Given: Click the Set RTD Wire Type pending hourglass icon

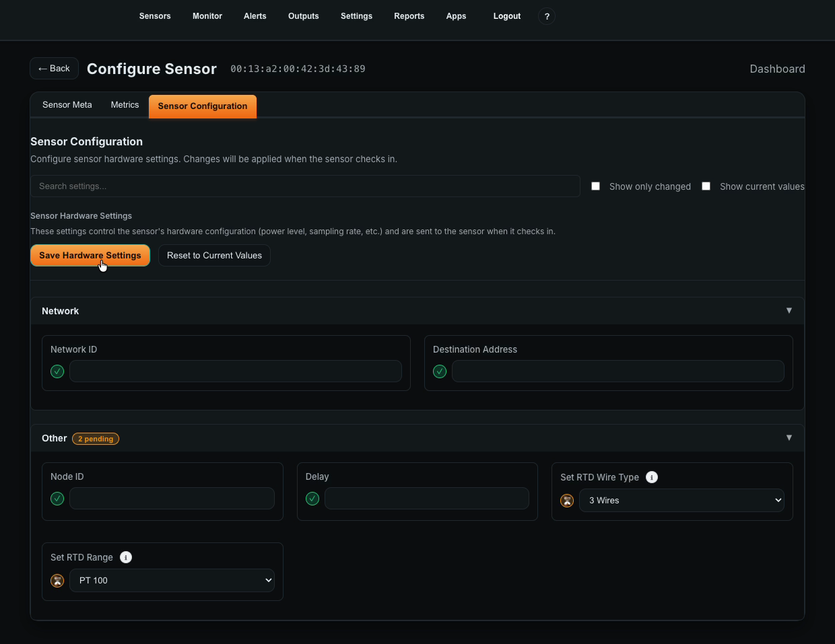Looking at the screenshot, I should point(567,501).
